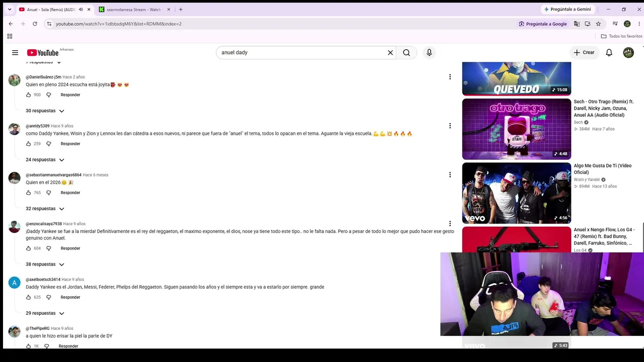This screenshot has width=644, height=362.
Task: Reply to enzocalisaya7938's comment
Action: (x=70, y=248)
